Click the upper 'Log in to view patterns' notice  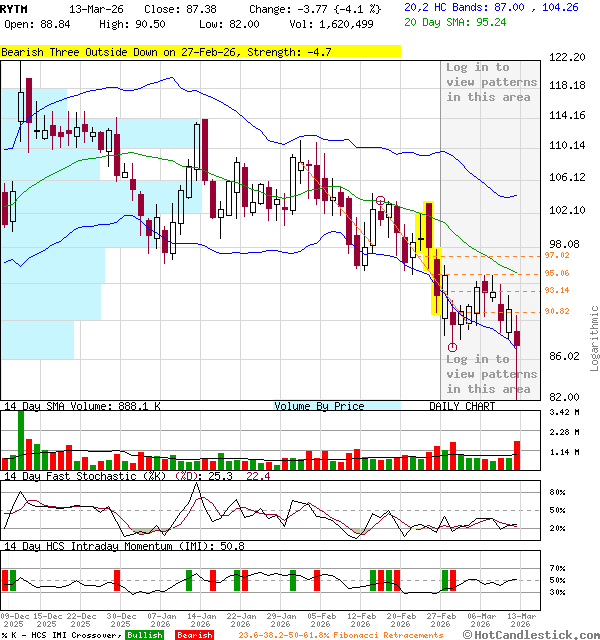pos(491,82)
